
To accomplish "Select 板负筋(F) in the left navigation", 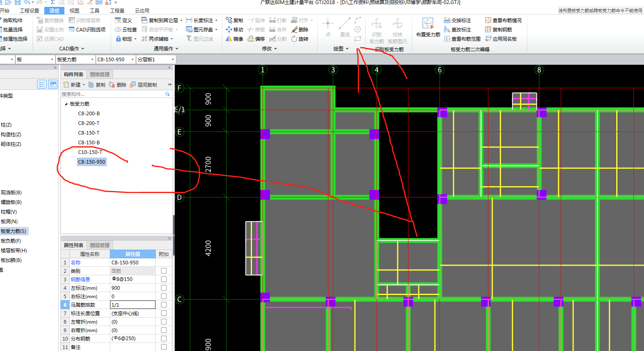I will (11, 241).
